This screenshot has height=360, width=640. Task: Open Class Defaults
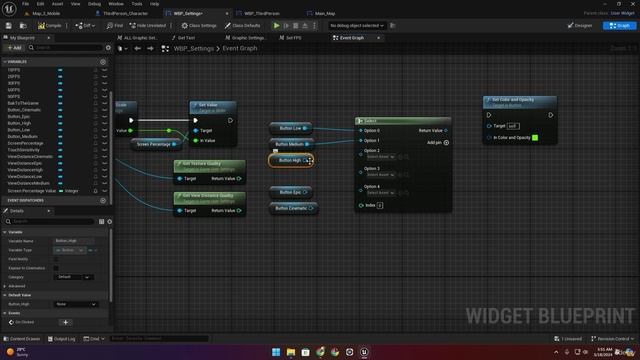242,26
